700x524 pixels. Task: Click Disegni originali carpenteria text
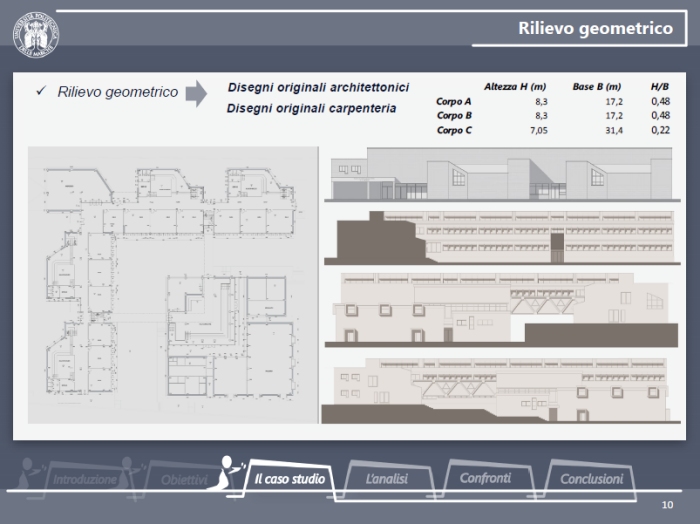pos(311,107)
